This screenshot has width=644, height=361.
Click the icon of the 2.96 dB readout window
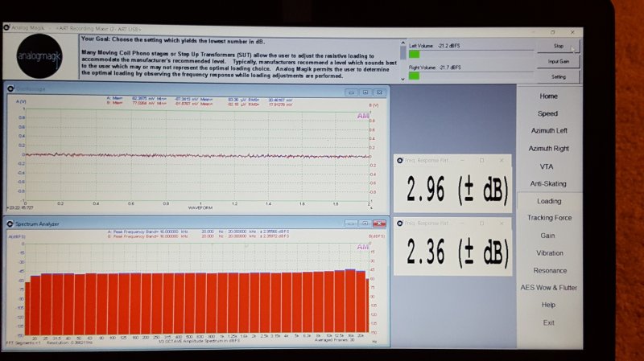click(400, 160)
